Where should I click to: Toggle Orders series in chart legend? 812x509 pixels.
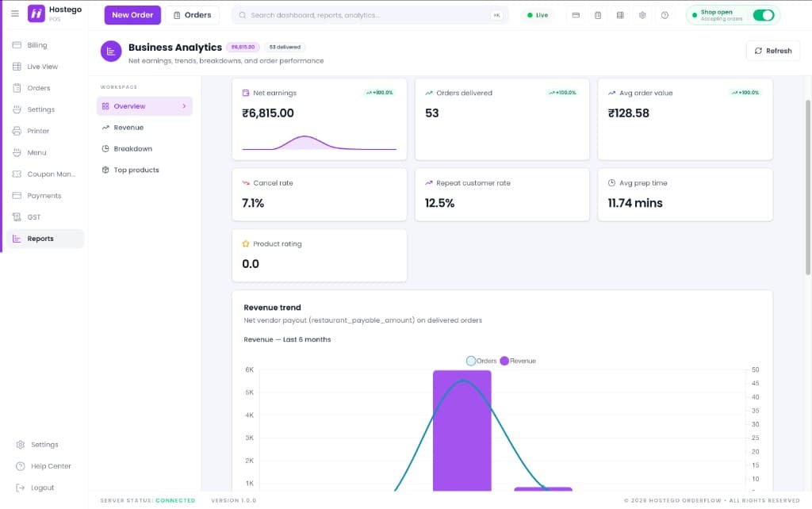[481, 361]
